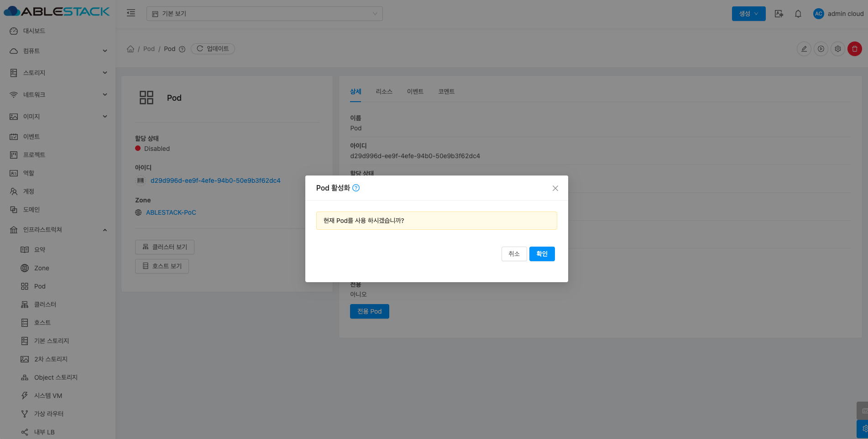The width and height of the screenshot is (868, 439).
Task: Click the red delete Pod icon
Action: [x=854, y=49]
